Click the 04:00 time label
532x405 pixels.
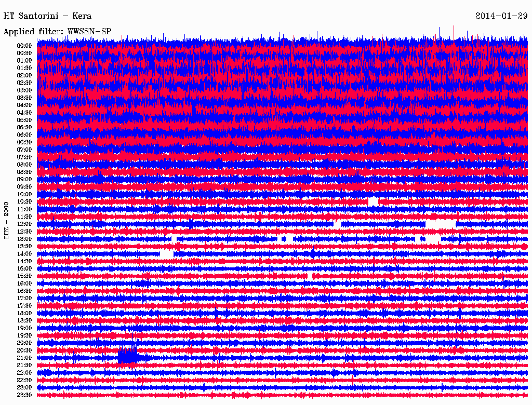pos(24,105)
